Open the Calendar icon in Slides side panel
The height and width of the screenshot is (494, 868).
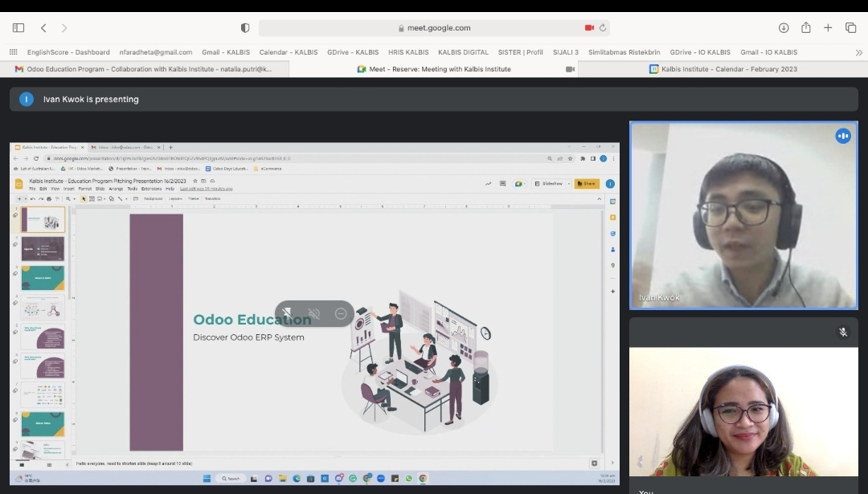pyautogui.click(x=612, y=202)
